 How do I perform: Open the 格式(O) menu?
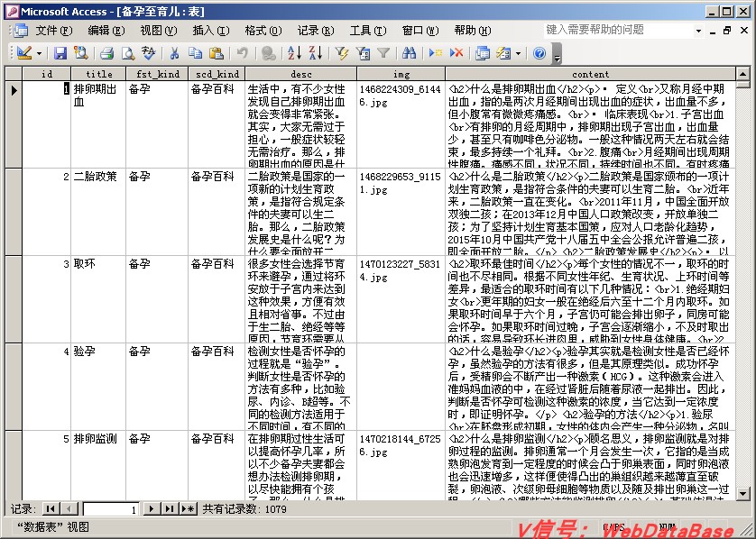coord(263,31)
